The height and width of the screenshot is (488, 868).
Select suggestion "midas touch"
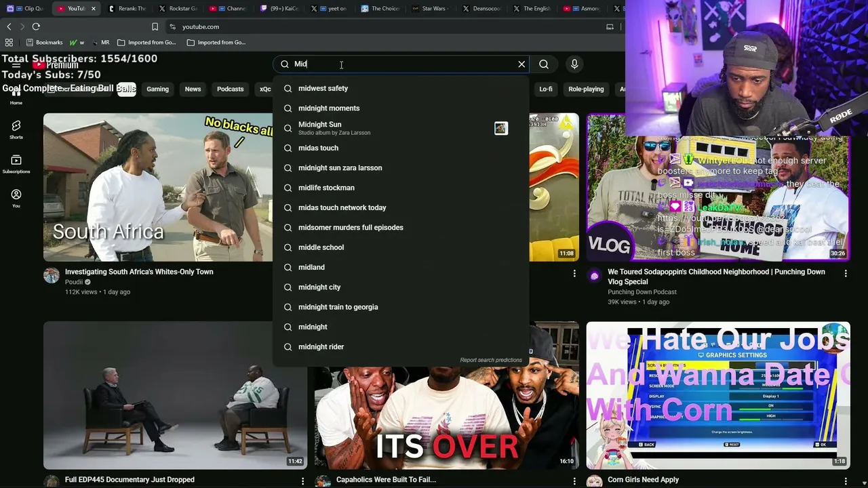click(x=401, y=148)
